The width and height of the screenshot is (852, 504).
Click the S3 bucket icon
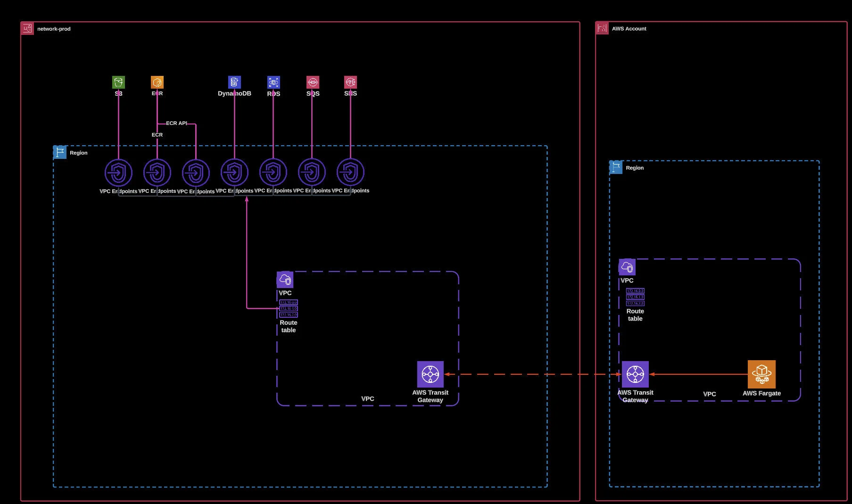pos(118,83)
